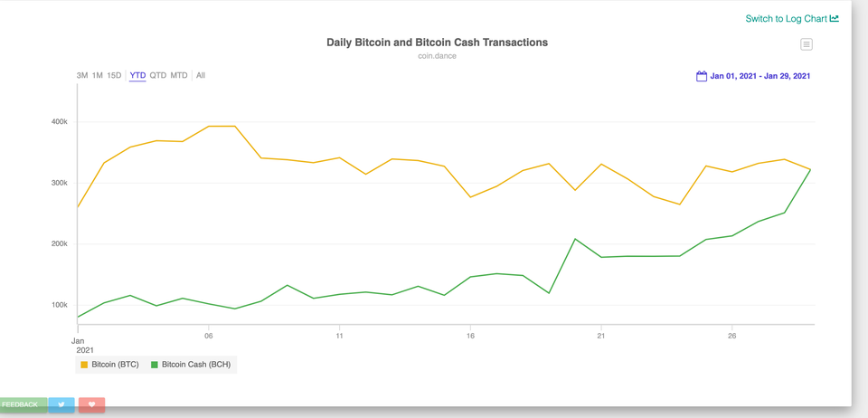Click the red heart icon button

[91, 404]
